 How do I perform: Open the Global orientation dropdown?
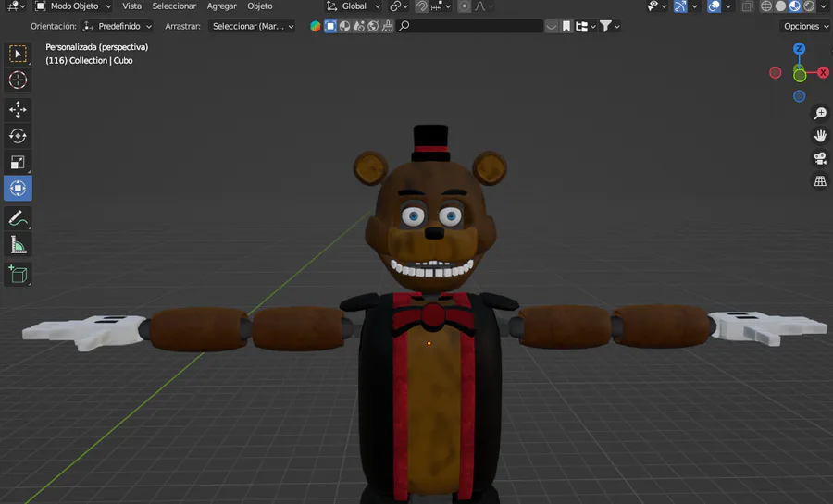coord(354,6)
